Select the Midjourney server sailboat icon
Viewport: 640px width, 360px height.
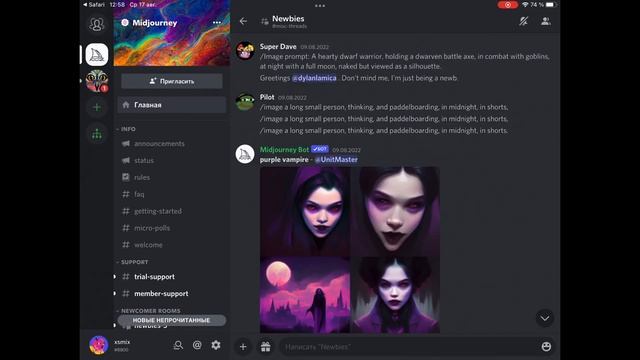click(x=97, y=55)
